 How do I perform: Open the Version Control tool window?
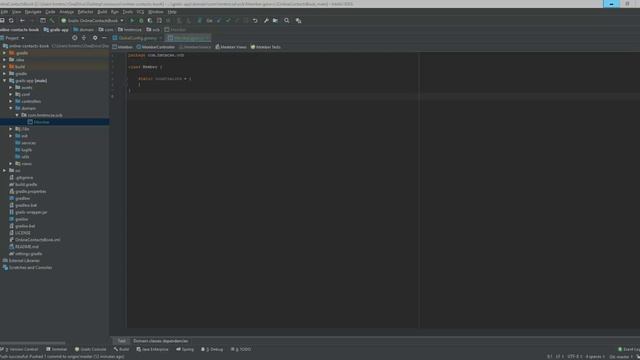tap(20, 349)
